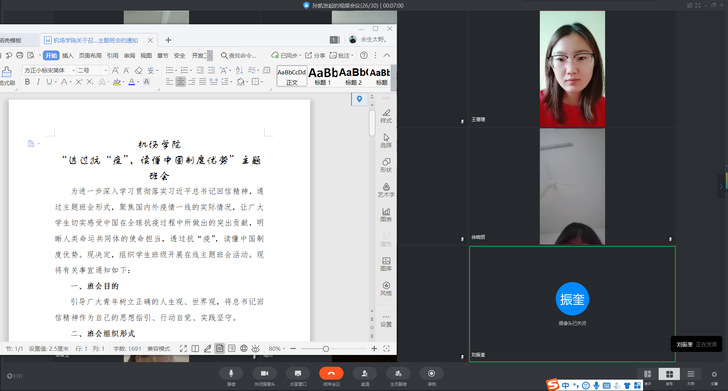Open the 开始 ribbon tab
Screen dimensions: 728x391
point(51,55)
